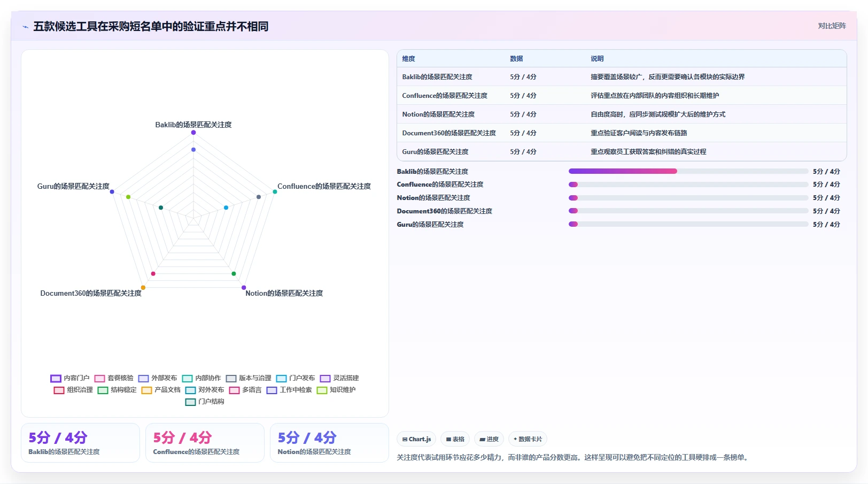The image size is (868, 484).
Task: Click the Baklib progress row label
Action: click(432, 172)
